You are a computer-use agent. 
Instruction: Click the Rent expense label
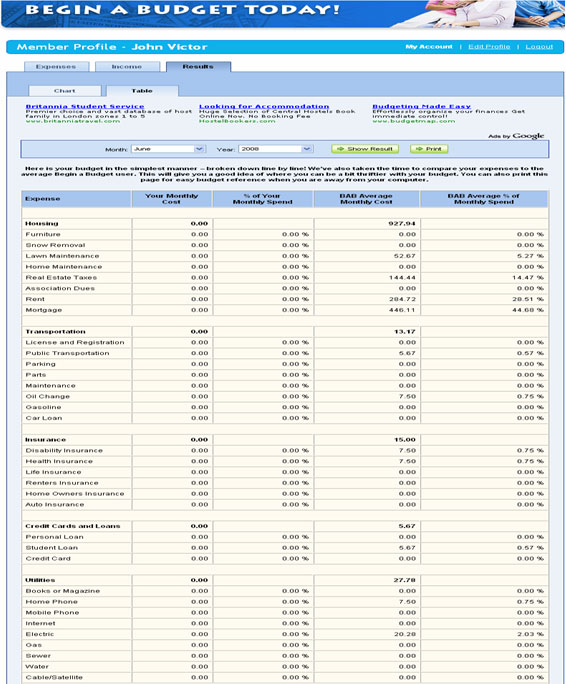click(35, 299)
